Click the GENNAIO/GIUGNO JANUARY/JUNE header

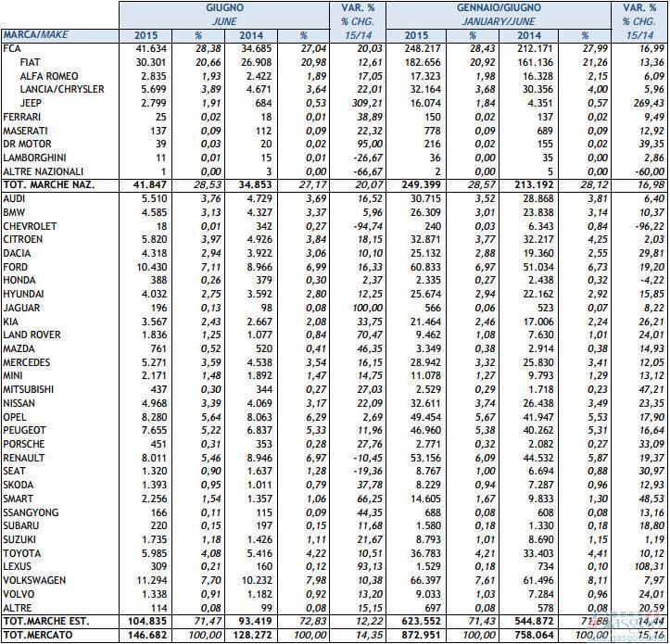pos(499,15)
